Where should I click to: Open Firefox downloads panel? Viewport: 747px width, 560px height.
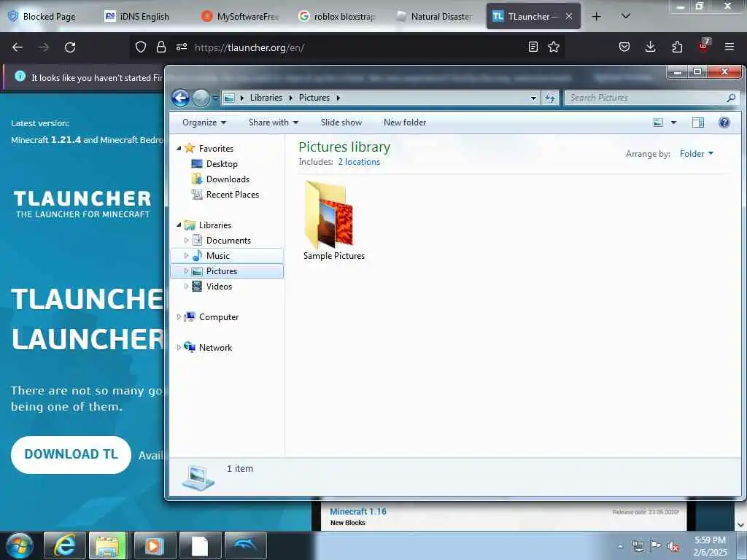click(x=650, y=47)
